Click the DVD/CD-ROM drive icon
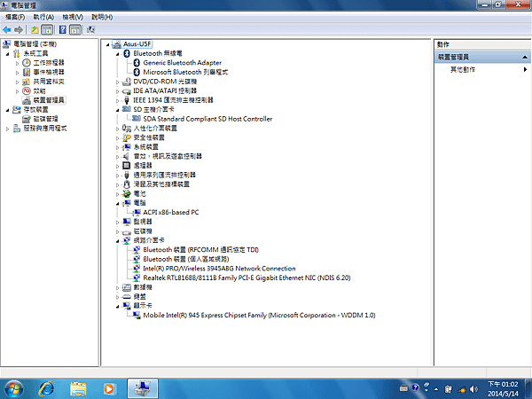Viewport: 532px width, 399px height. point(127,82)
